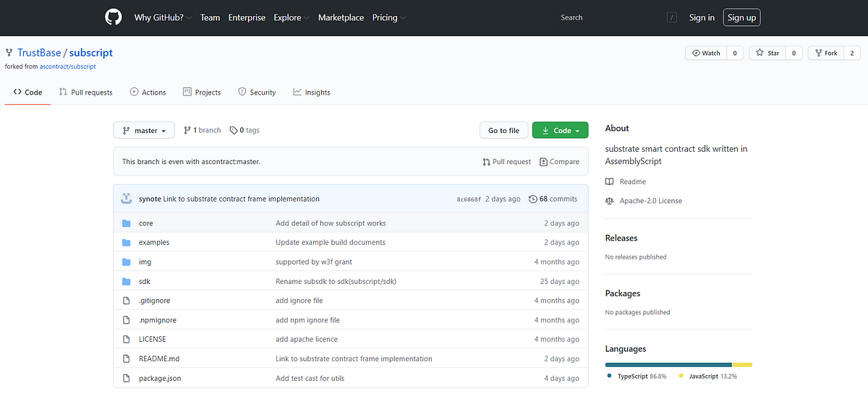This screenshot has width=868, height=396.
Task: Click the fork icon beside TrustBase
Action: (9, 53)
